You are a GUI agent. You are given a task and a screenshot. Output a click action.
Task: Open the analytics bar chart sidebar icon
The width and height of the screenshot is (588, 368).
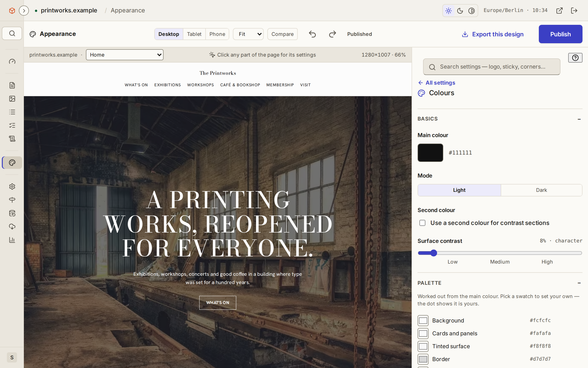coord(12,240)
